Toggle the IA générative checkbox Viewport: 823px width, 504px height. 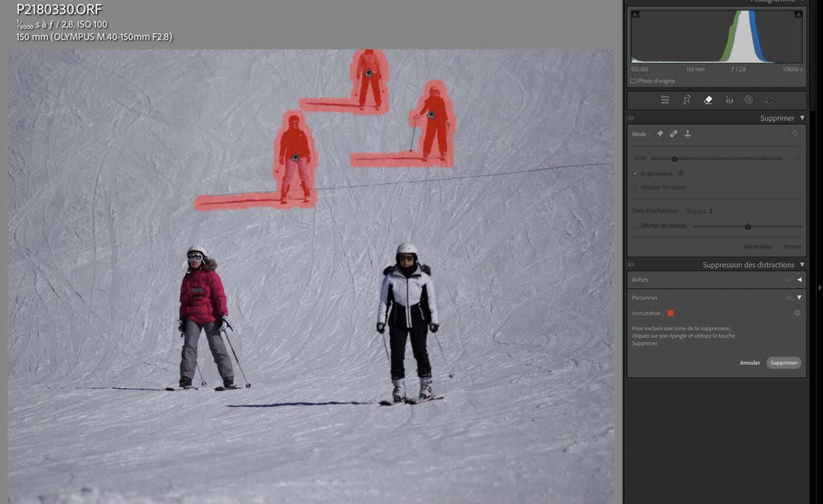click(x=635, y=174)
